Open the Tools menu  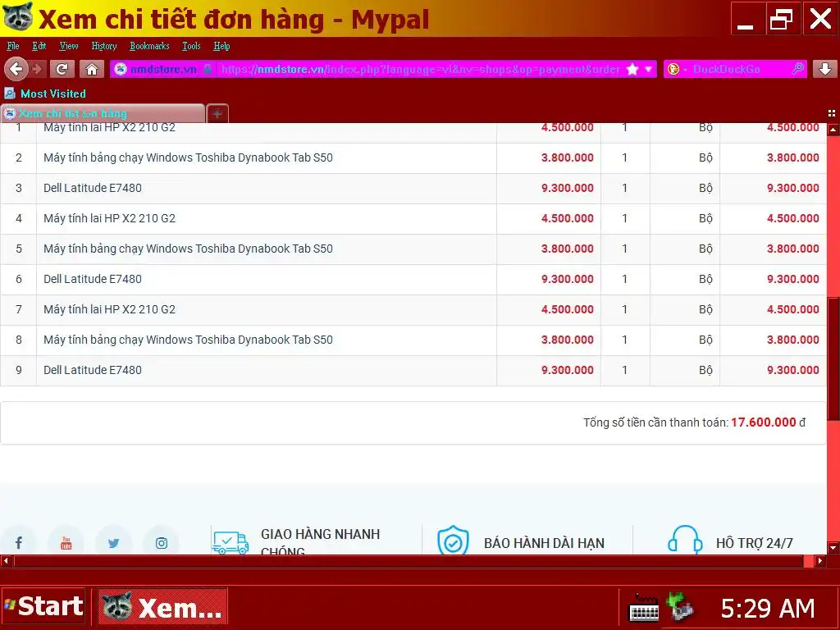point(191,46)
